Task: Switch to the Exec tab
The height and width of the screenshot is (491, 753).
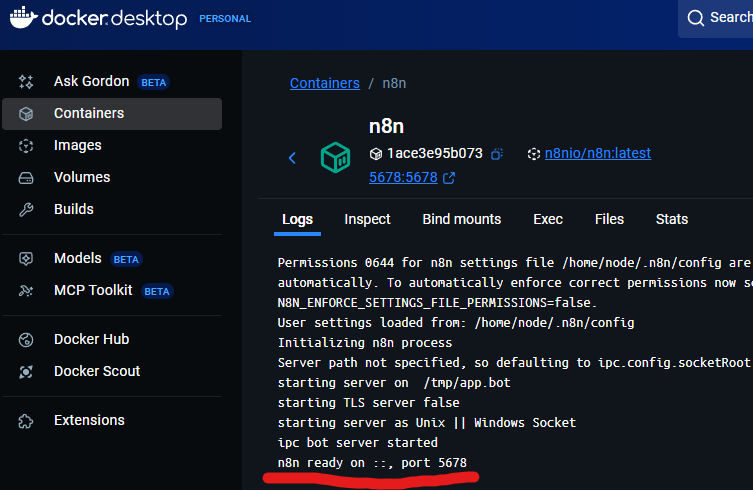Action: click(x=547, y=219)
